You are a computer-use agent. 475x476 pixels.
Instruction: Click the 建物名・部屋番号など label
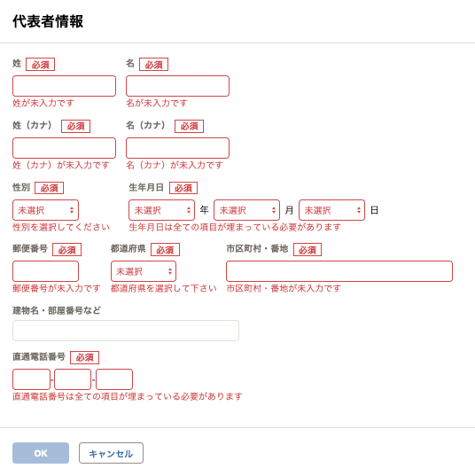(x=57, y=310)
